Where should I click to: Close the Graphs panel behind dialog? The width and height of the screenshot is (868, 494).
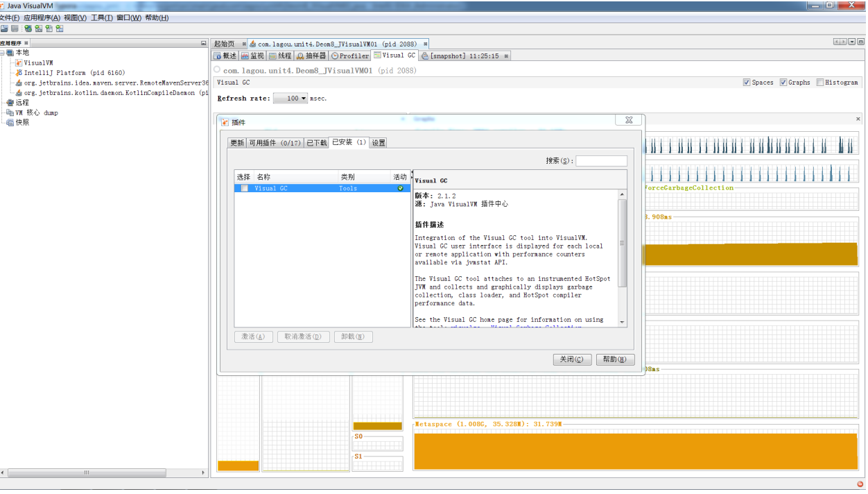[858, 119]
